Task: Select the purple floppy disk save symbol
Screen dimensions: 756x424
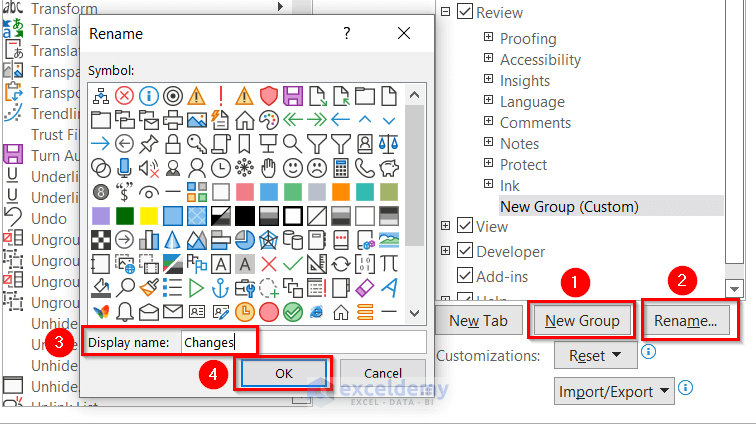Action: point(293,96)
